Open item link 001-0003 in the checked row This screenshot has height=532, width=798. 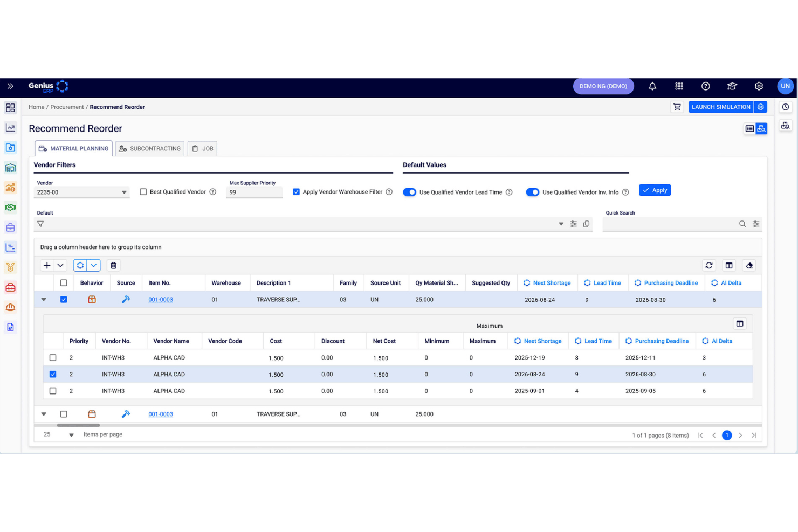click(x=161, y=300)
